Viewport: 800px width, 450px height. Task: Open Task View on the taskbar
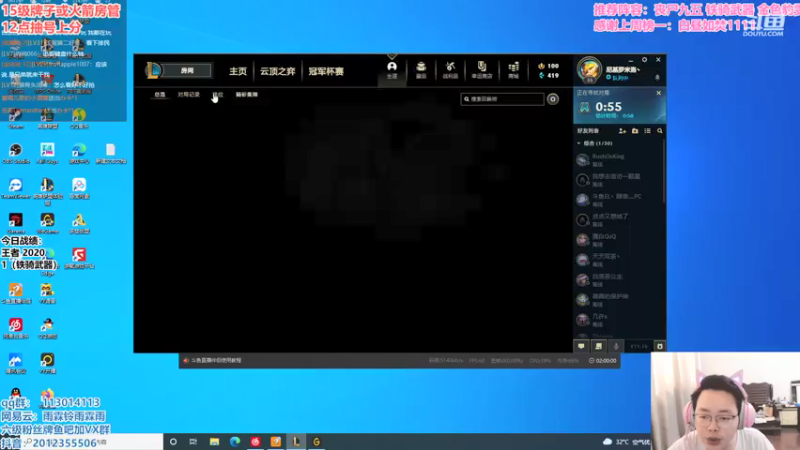pos(193,442)
